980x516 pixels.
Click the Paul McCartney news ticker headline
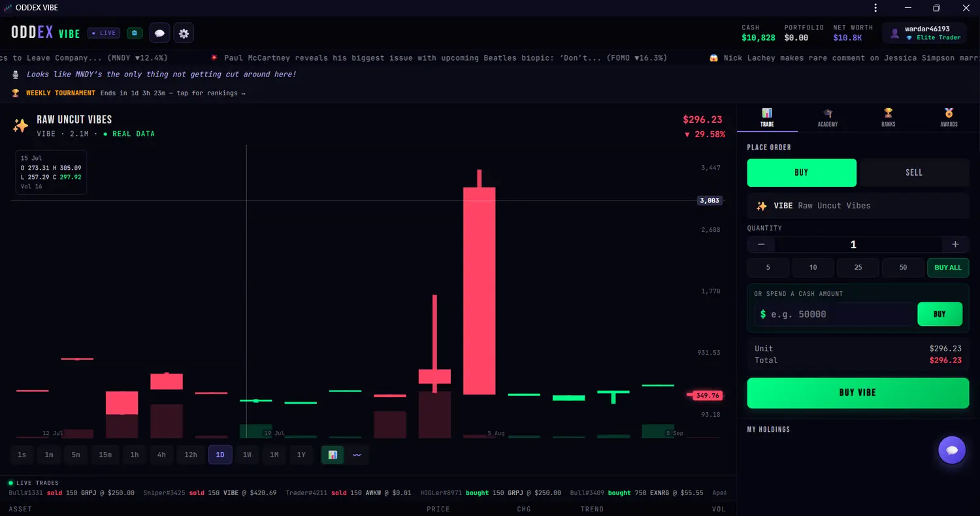[438, 57]
